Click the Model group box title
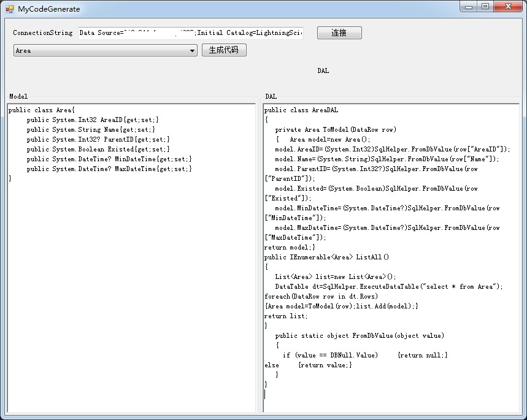This screenshot has width=527, height=420. (18, 96)
